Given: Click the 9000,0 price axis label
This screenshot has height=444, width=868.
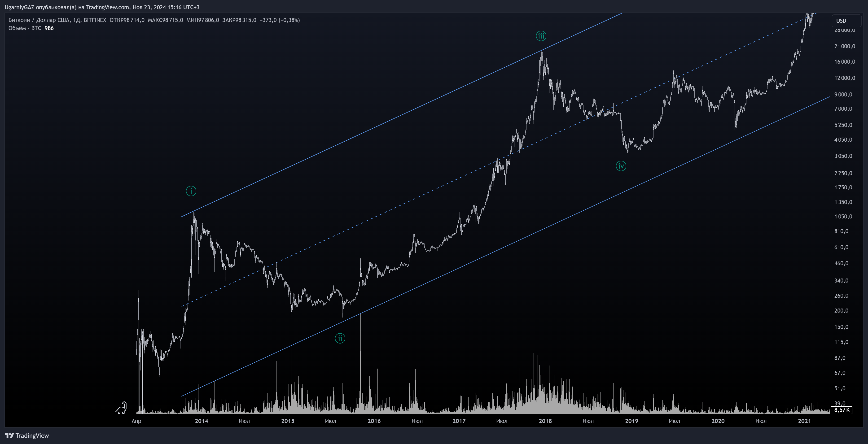Looking at the screenshot, I should (x=843, y=94).
